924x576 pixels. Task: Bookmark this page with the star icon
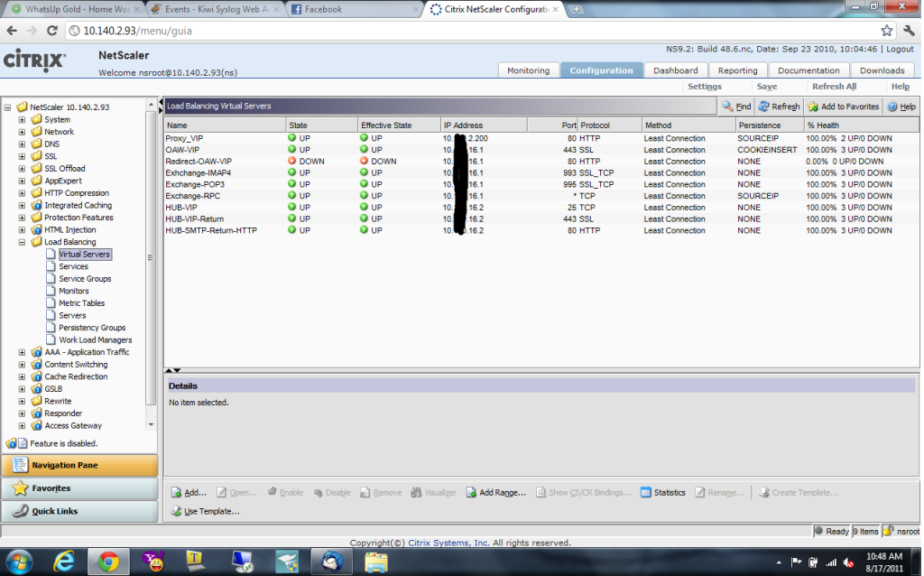tap(886, 31)
